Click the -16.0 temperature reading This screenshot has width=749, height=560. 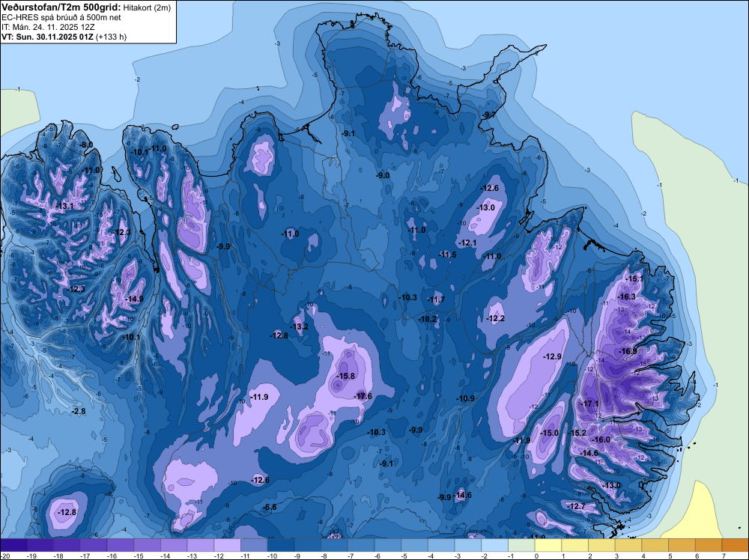pos(601,439)
